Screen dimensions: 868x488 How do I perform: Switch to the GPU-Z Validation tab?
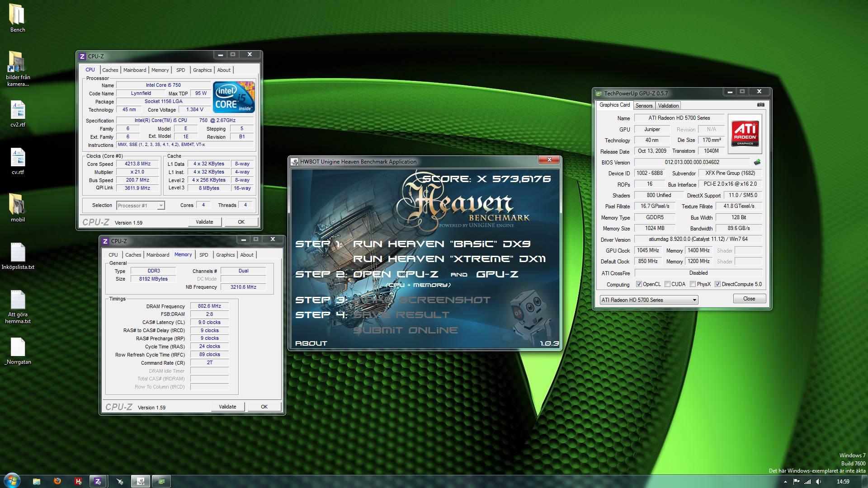point(668,106)
